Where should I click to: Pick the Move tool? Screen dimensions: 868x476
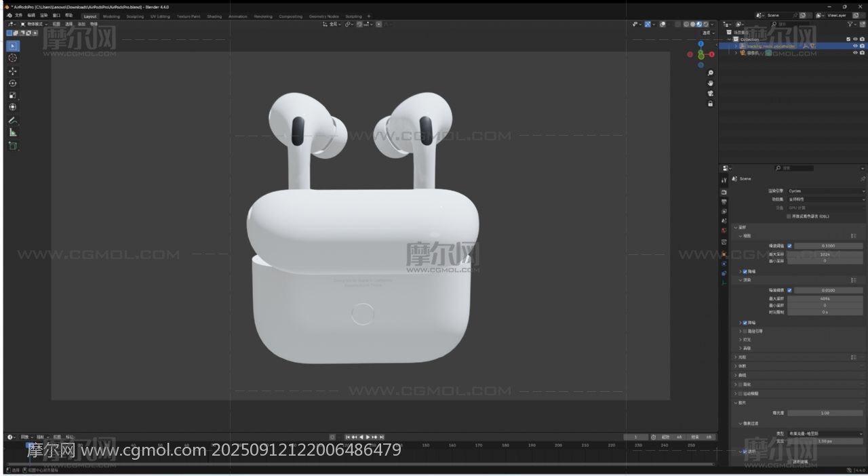[x=13, y=71]
